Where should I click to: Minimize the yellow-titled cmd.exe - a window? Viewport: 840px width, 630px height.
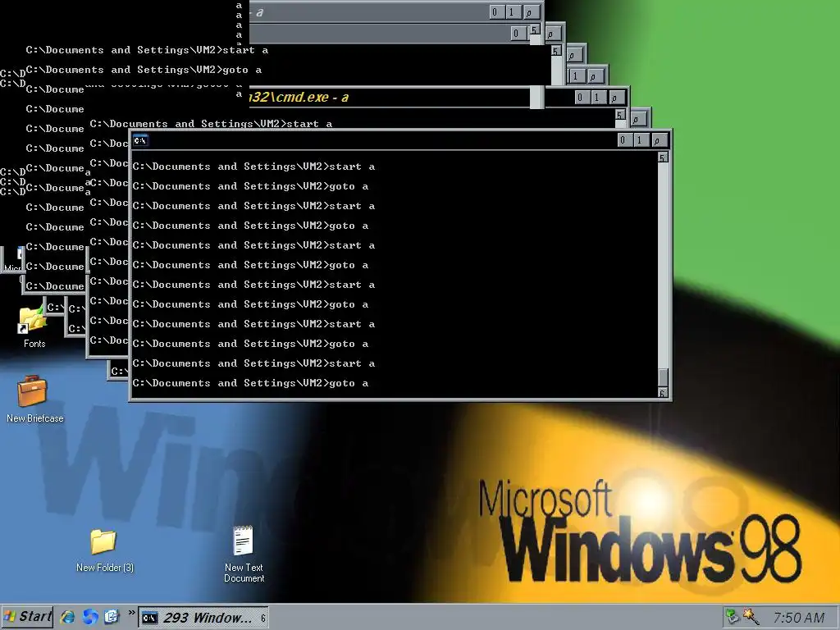580,98
